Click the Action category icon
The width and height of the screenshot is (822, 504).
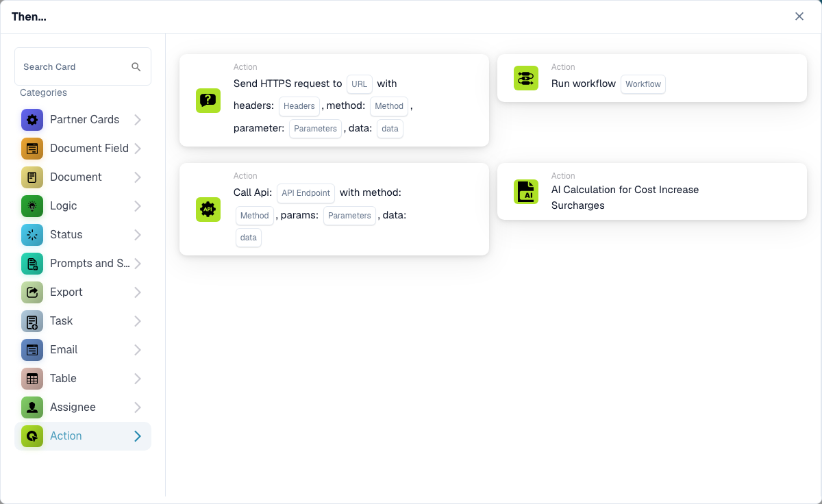click(x=32, y=436)
